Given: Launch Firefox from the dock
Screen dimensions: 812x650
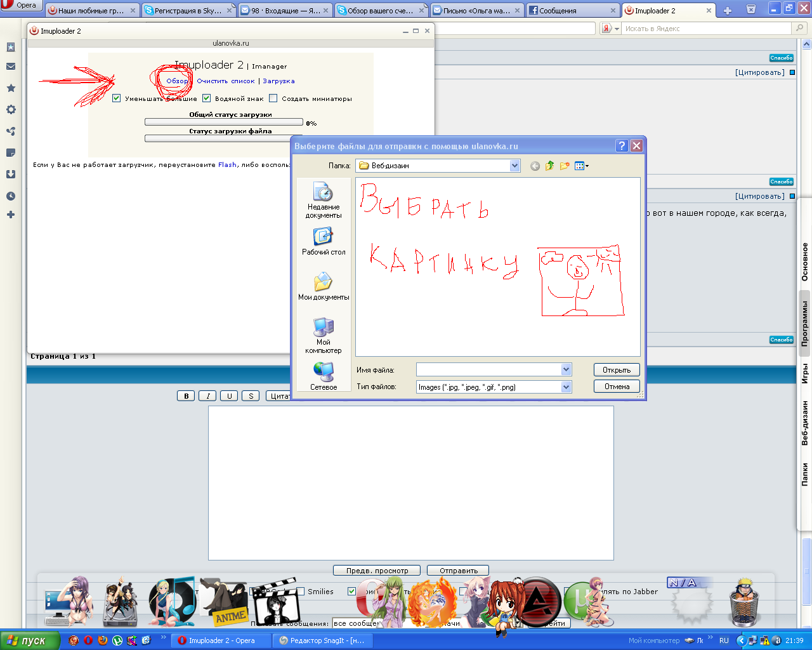Looking at the screenshot, I should click(431, 602).
